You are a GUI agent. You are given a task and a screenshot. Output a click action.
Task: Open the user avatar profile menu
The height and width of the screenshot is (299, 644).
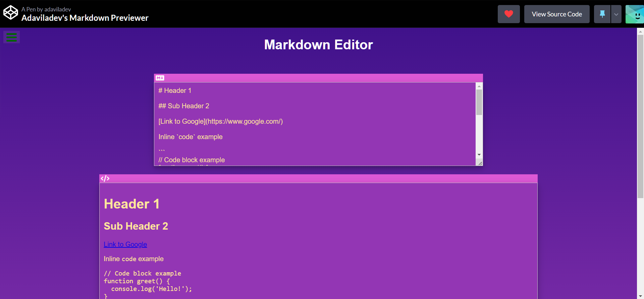(634, 14)
